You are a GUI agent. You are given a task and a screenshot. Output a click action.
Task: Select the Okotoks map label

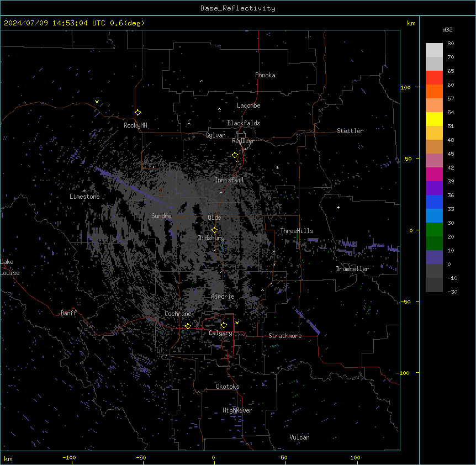[228, 387]
